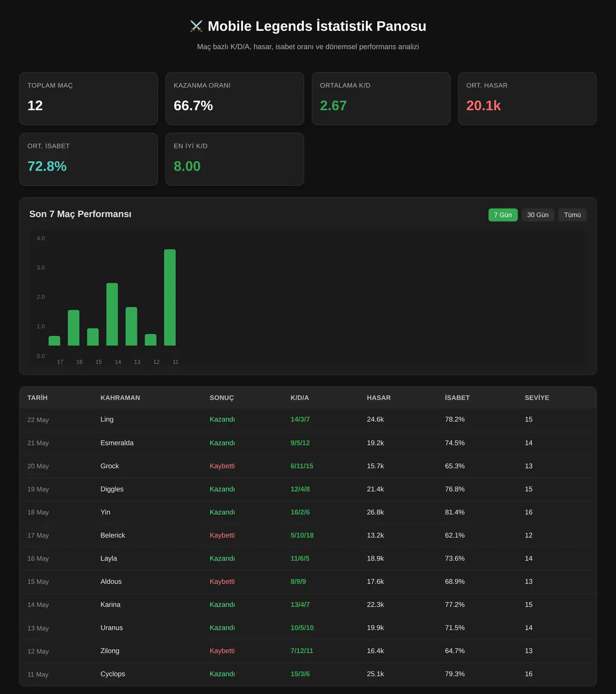Click the 6/11/15 K/D/A value
Screen dimensions: 616x694
302,466
